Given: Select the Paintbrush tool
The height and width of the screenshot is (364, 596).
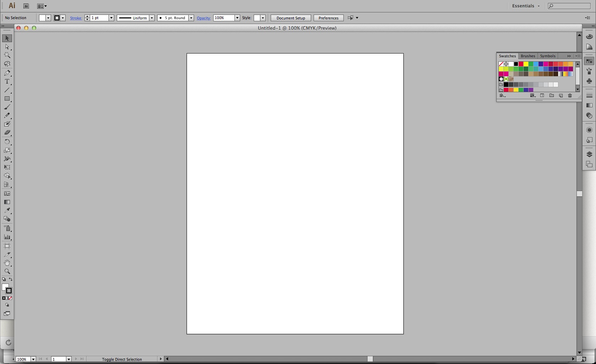Looking at the screenshot, I should coord(7,107).
